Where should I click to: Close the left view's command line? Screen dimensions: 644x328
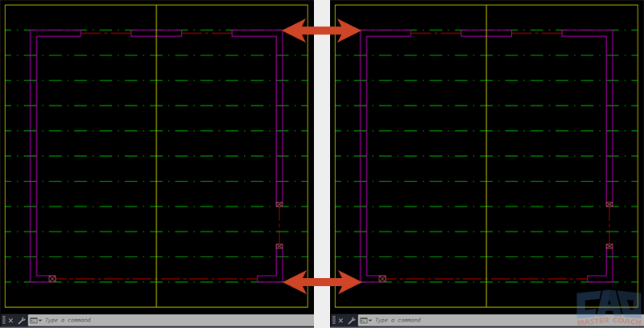[11, 321]
